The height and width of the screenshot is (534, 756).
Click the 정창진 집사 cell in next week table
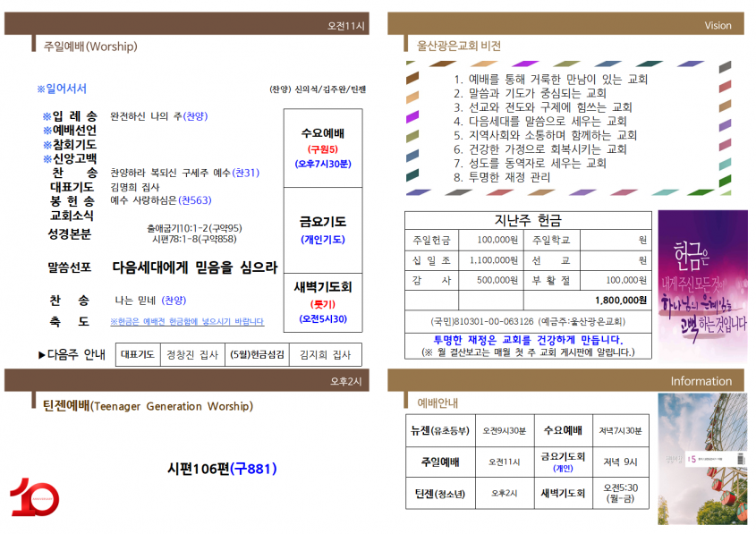point(192,355)
